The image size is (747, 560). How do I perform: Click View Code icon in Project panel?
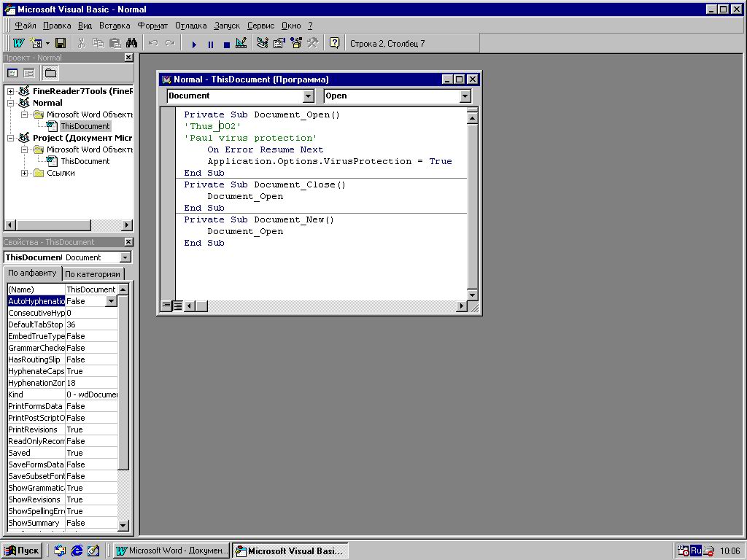click(x=13, y=73)
